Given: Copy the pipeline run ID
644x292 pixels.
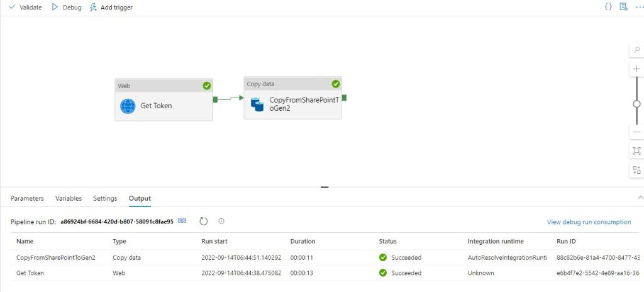Looking at the screenshot, I should point(182,221).
